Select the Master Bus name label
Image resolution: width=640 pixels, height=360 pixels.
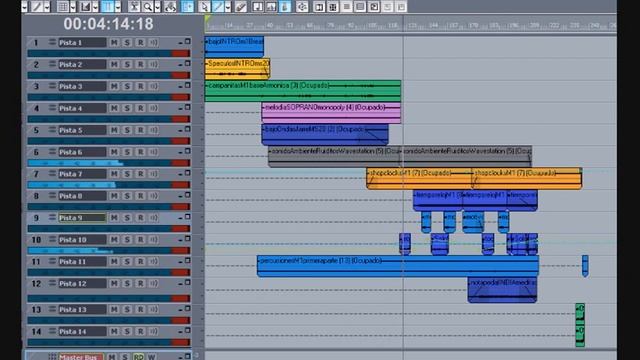pyautogui.click(x=81, y=357)
